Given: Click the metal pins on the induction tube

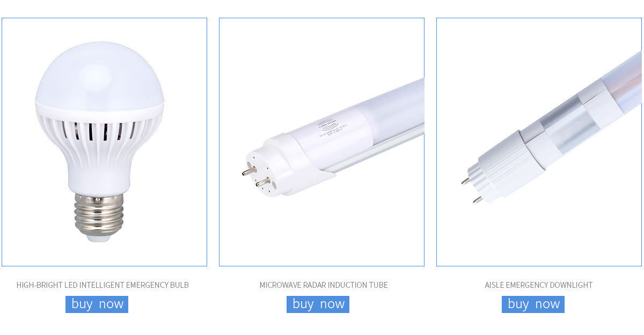Looking at the screenshot, I should coord(255,177).
